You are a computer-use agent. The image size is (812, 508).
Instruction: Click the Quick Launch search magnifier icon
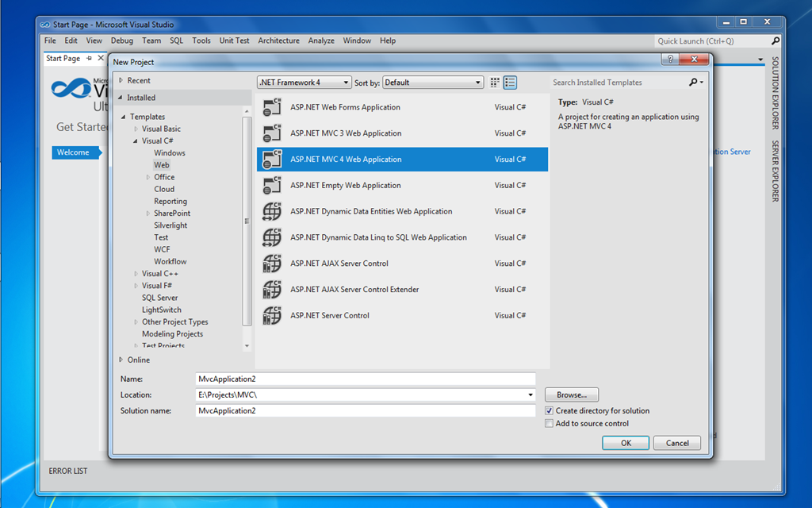[x=776, y=40]
